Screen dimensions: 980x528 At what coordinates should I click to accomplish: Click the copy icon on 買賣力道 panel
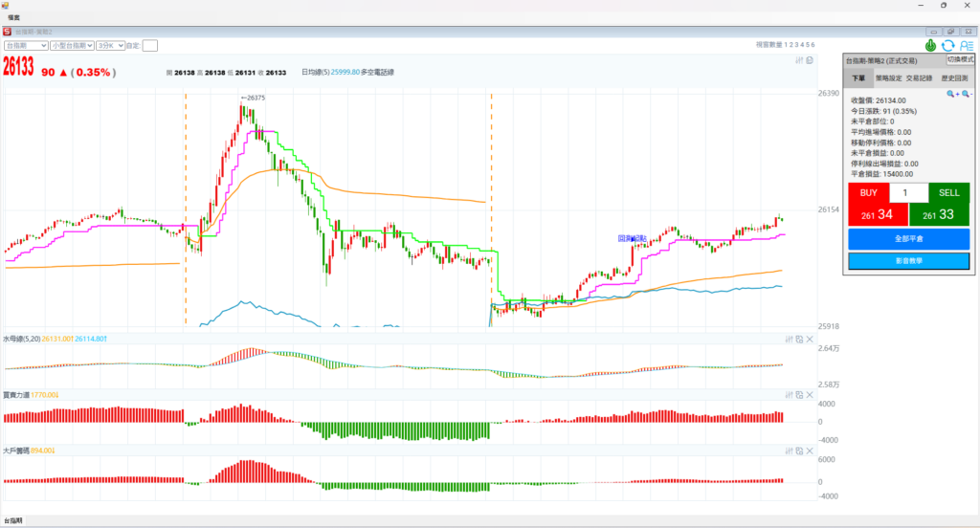click(799, 394)
